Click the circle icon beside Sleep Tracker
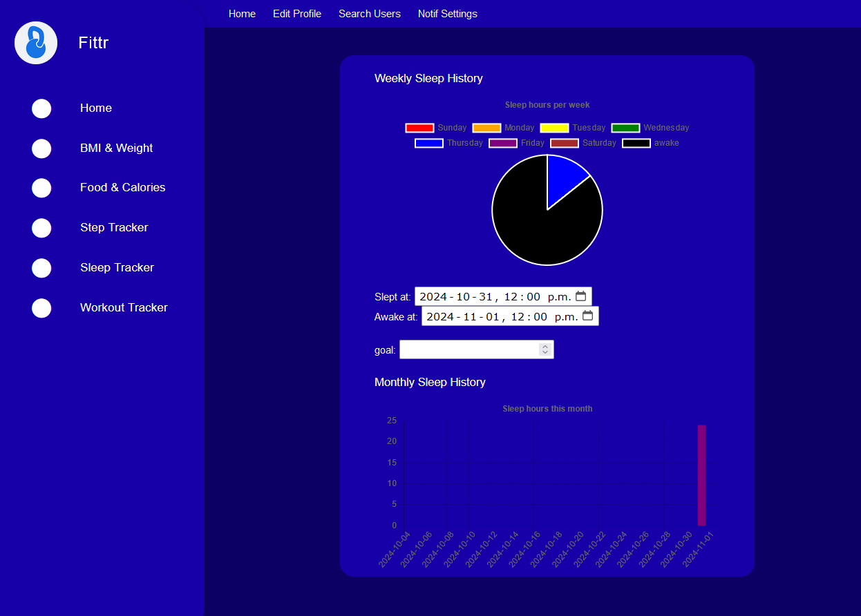 [x=41, y=268]
